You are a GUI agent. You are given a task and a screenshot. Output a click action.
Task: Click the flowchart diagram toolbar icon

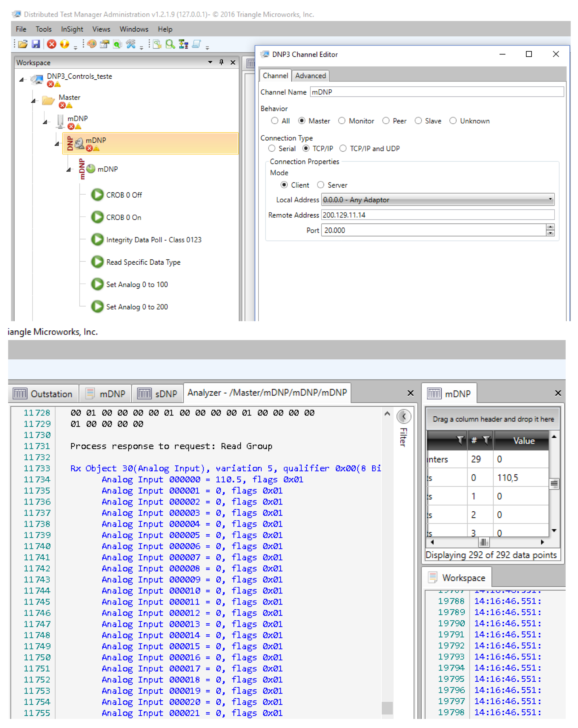click(184, 44)
